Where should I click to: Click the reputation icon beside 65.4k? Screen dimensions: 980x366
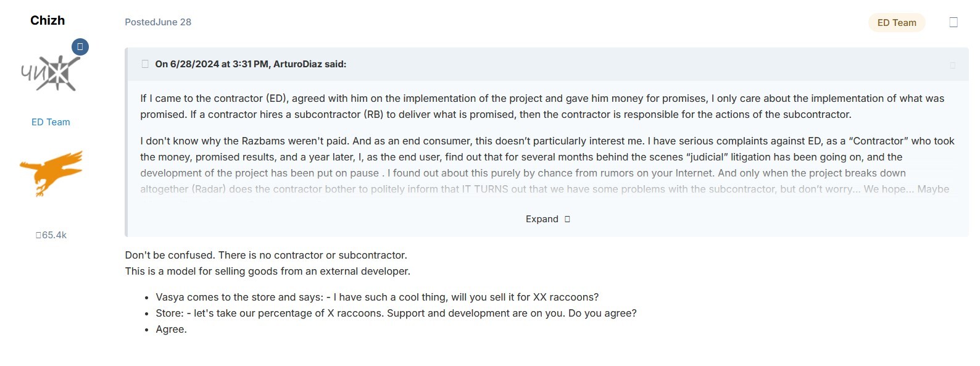(x=38, y=235)
